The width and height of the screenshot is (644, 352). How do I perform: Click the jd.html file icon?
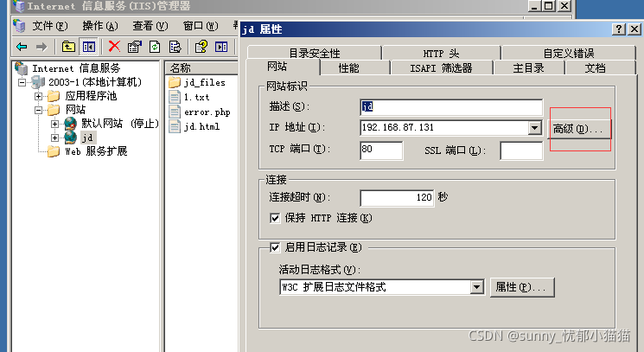[175, 126]
